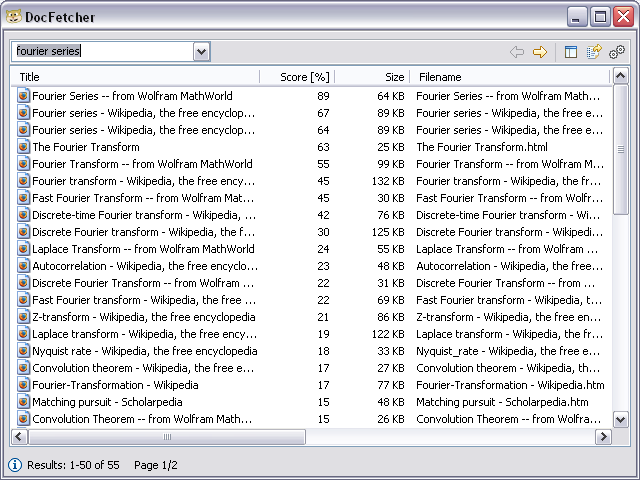Click in the fourier series search field
640x480 pixels.
(100, 51)
